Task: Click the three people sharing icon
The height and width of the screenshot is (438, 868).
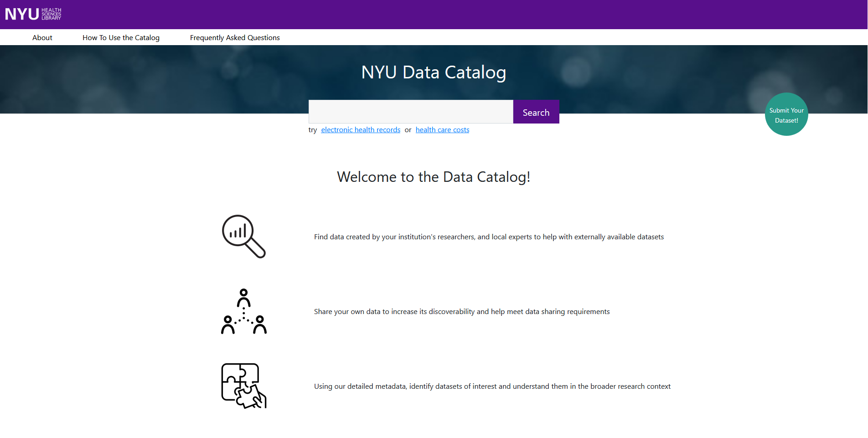Action: [x=243, y=311]
